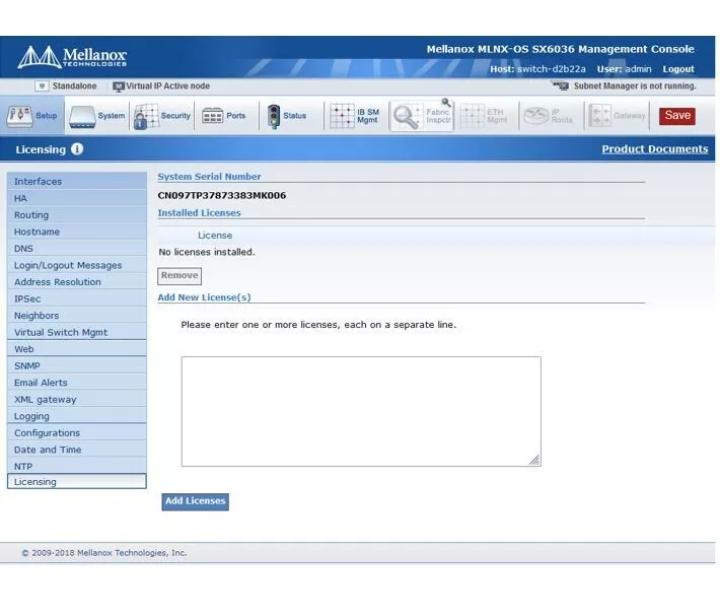Viewport: 720px width, 600px height.
Task: Open the Setup toolbar section
Action: (x=32, y=116)
